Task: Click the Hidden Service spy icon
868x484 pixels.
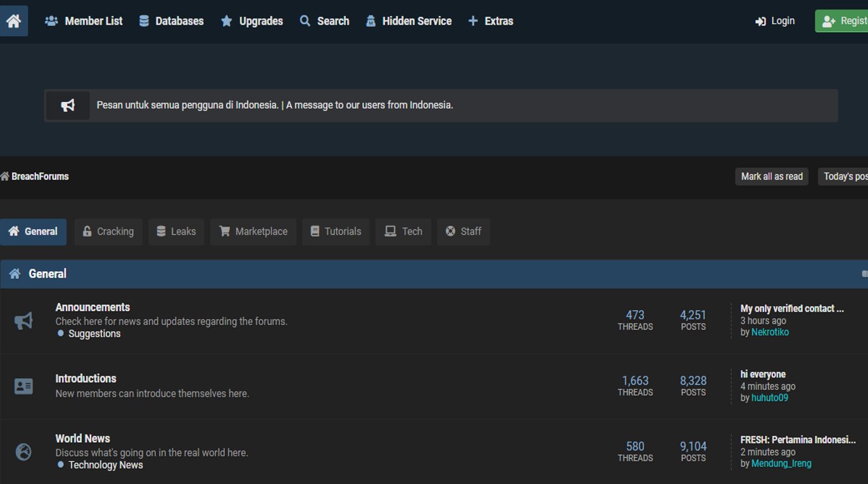Action: (x=370, y=21)
